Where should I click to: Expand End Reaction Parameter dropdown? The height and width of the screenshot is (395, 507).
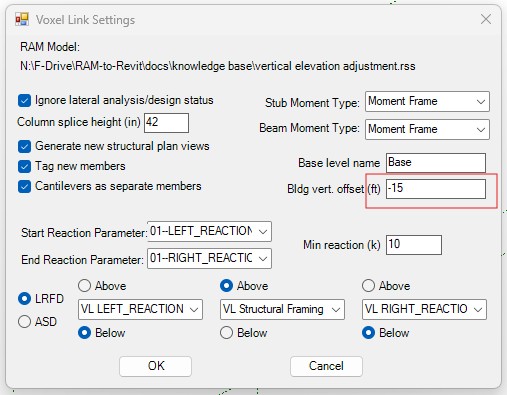[209, 258]
